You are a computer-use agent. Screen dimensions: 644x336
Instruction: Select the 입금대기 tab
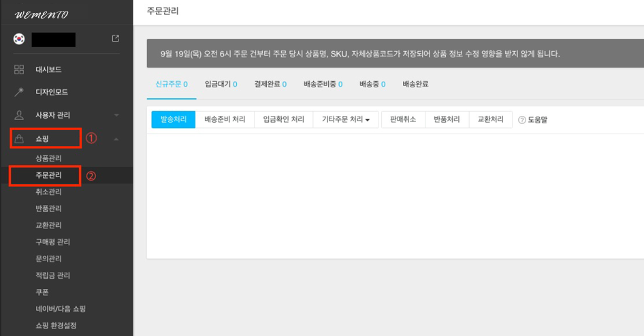[221, 85]
